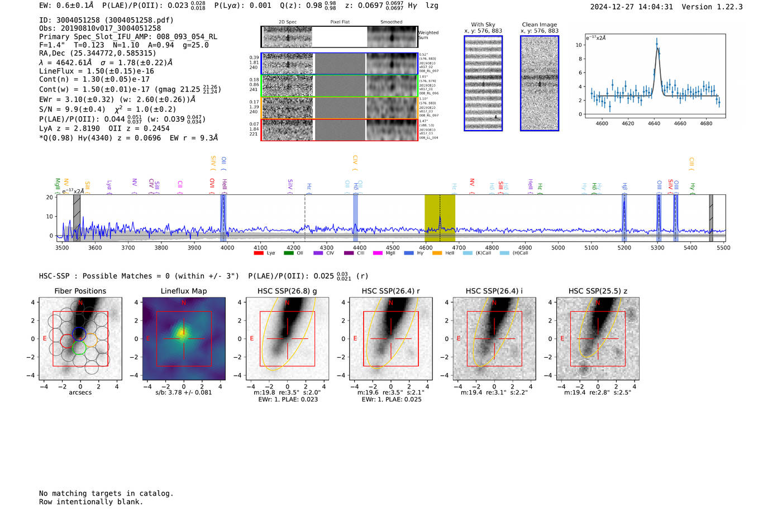The height and width of the screenshot is (532, 782).
Task: Select the HSC SSP(26.4) i image
Action: [494, 338]
